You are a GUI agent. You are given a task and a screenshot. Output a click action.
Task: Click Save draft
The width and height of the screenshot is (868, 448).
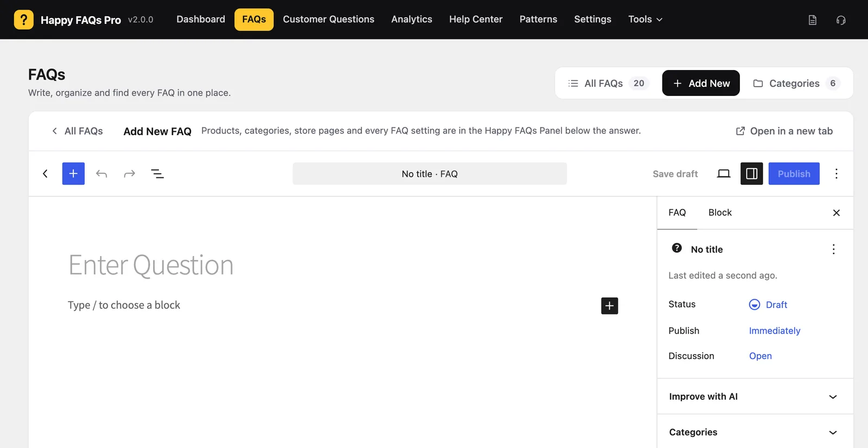pos(675,174)
